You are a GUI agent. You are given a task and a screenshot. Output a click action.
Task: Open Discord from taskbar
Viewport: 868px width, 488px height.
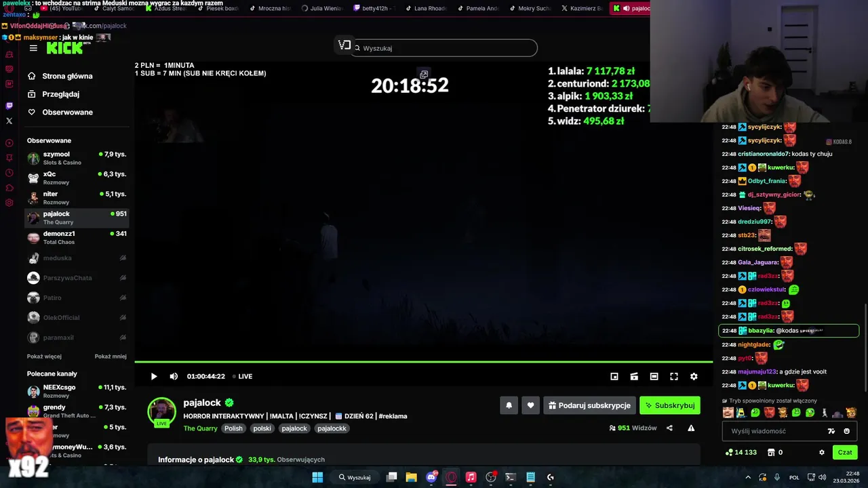coord(431,477)
